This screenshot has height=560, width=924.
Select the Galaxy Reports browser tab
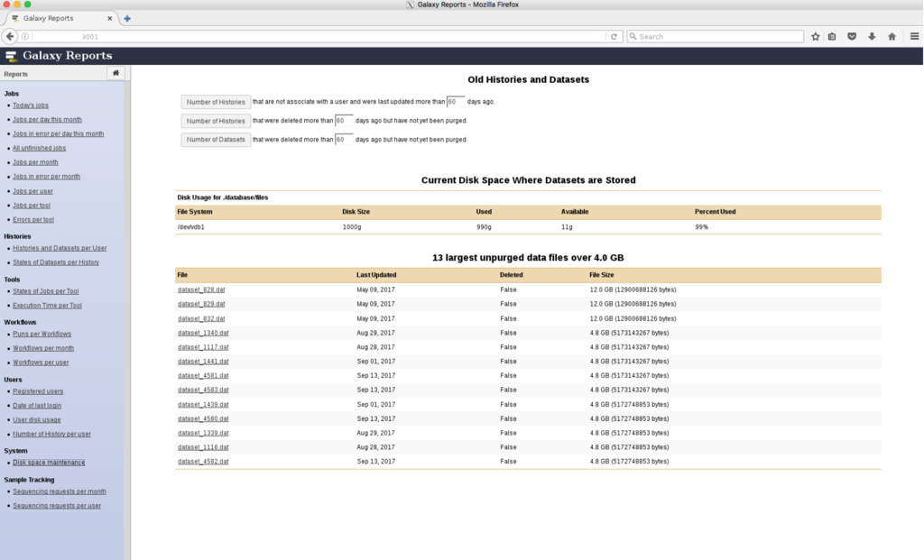pos(62,18)
